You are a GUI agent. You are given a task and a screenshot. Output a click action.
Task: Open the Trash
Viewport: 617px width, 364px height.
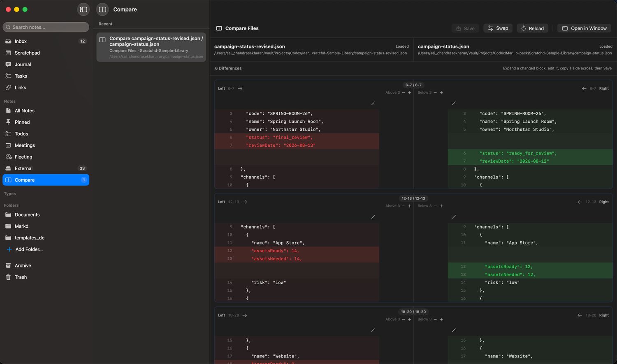pos(46,277)
